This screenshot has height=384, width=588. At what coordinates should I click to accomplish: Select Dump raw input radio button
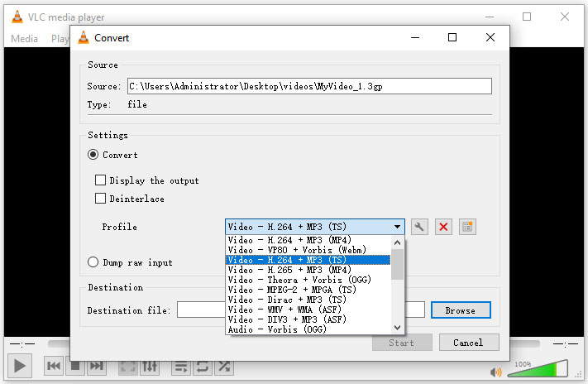tap(93, 262)
